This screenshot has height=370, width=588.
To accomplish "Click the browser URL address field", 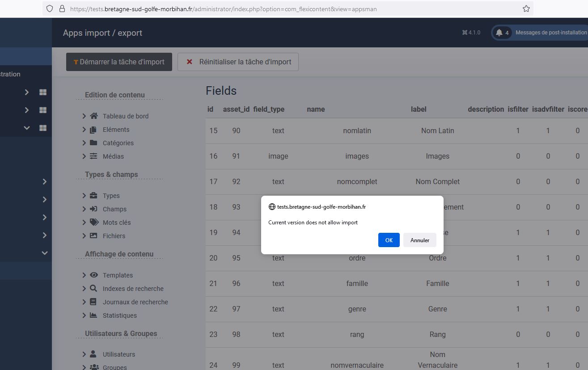I will click(x=286, y=9).
